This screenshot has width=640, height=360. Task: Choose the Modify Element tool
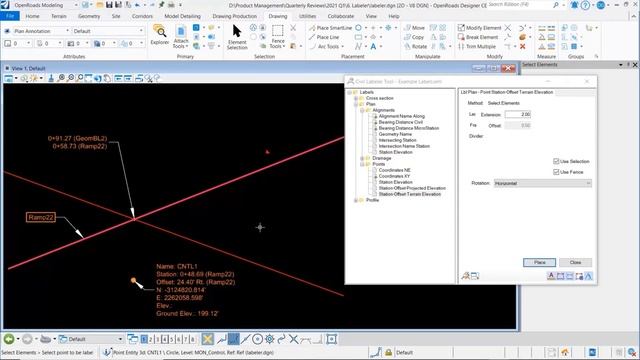click(x=479, y=28)
